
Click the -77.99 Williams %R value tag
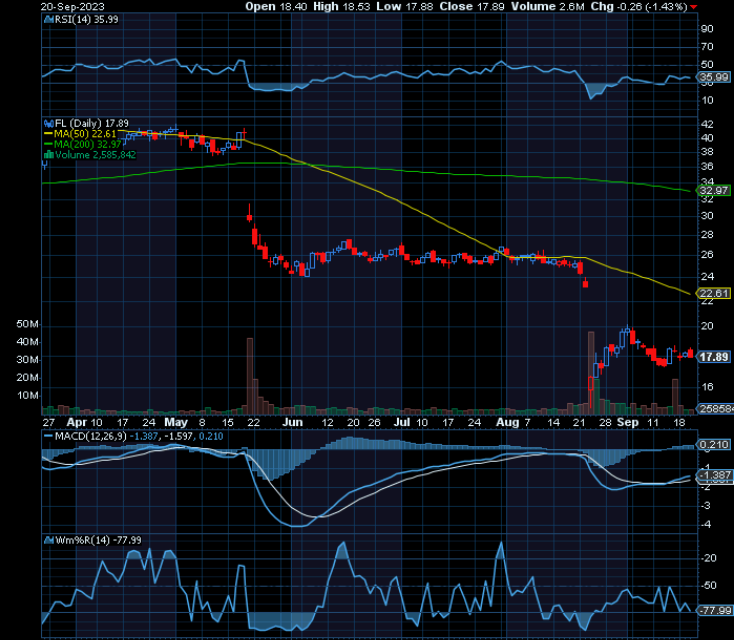click(x=715, y=610)
